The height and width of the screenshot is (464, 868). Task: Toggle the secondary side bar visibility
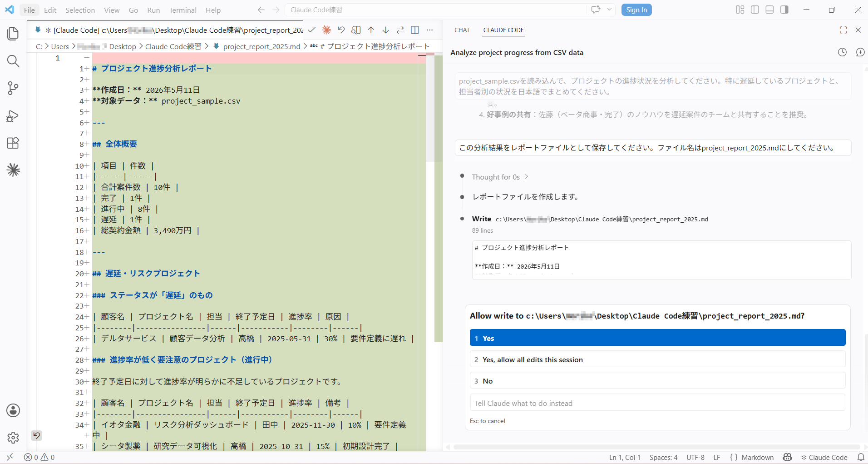784,10
